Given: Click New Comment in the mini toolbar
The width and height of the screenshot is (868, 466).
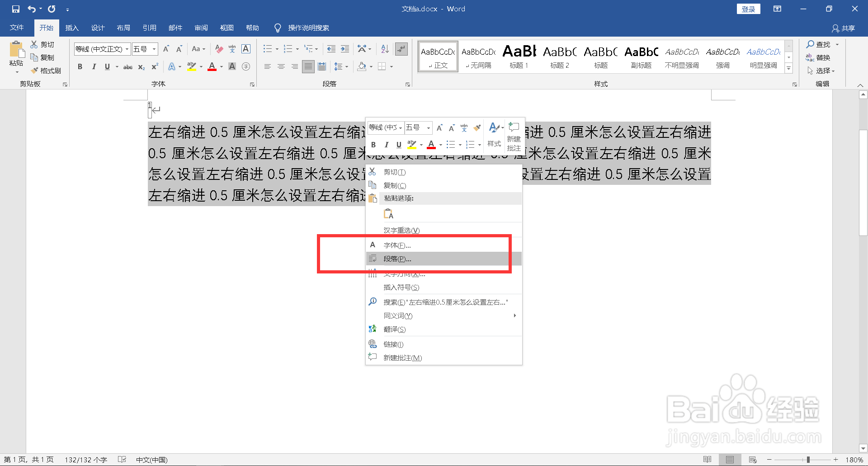Looking at the screenshot, I should [x=514, y=137].
